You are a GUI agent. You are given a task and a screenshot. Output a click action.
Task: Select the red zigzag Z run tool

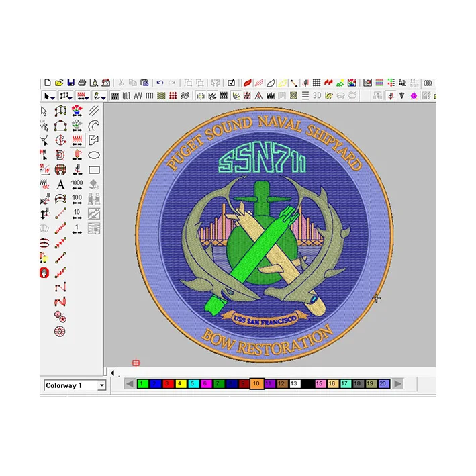pyautogui.click(x=60, y=301)
